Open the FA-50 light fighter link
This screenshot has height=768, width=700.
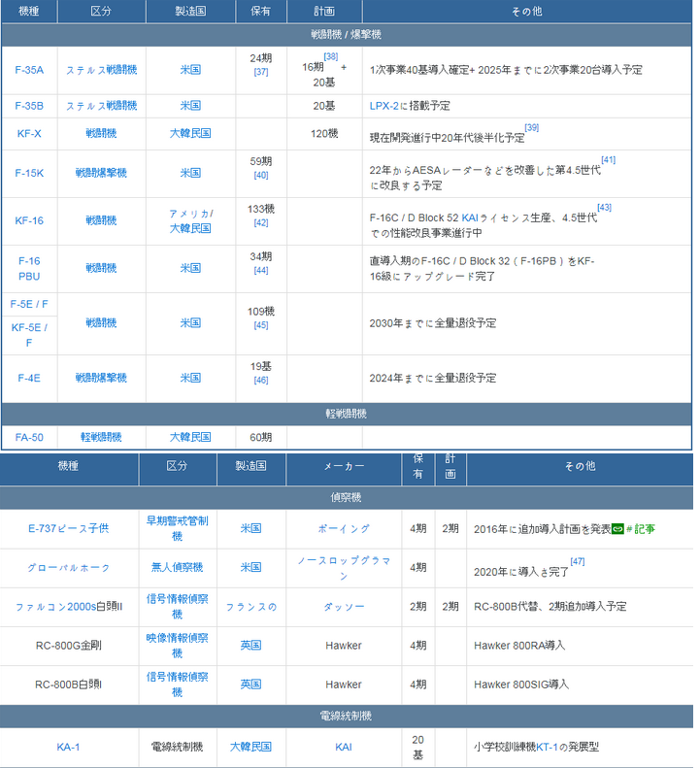29,438
